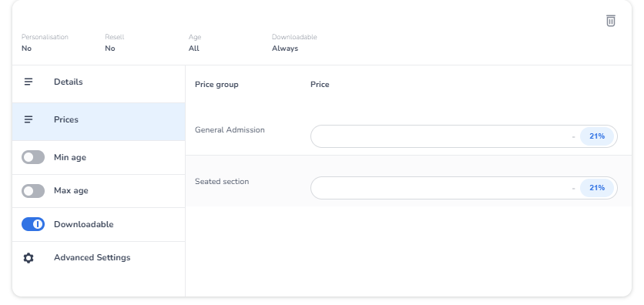The height and width of the screenshot is (305, 644).
Task: Disable the Downloadable toggle
Action: click(x=33, y=224)
